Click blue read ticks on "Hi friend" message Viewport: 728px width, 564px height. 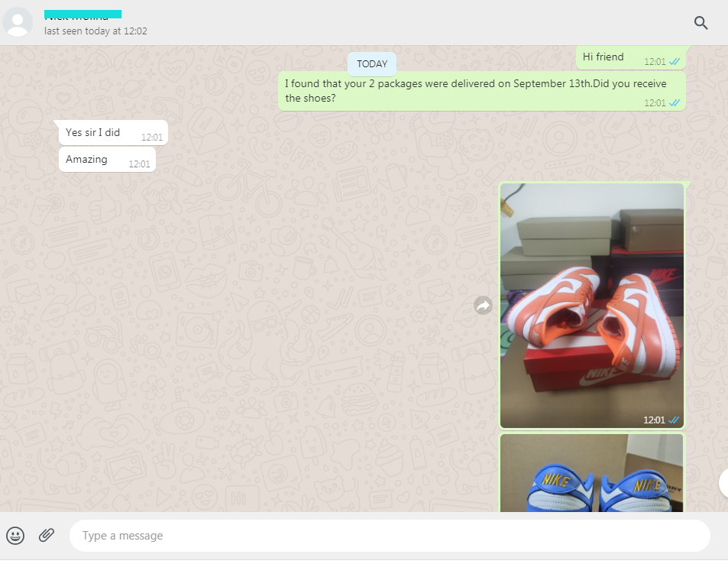(x=675, y=62)
